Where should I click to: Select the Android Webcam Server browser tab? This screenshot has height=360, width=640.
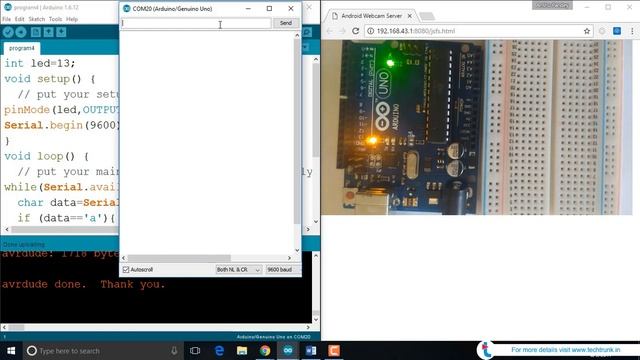(x=371, y=16)
